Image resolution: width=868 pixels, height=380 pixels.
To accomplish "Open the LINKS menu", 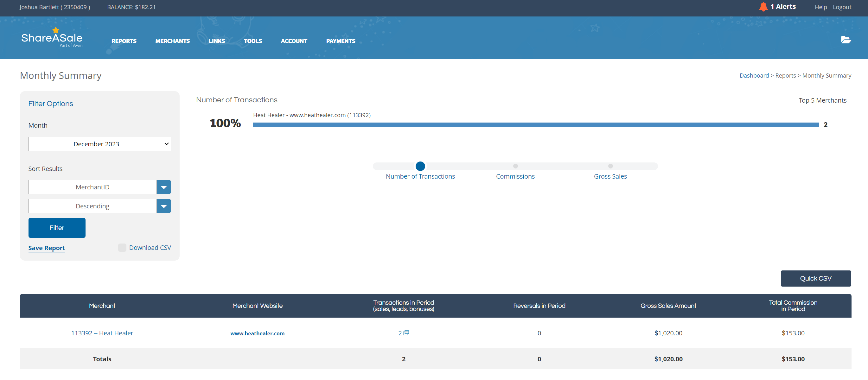I will pyautogui.click(x=217, y=41).
